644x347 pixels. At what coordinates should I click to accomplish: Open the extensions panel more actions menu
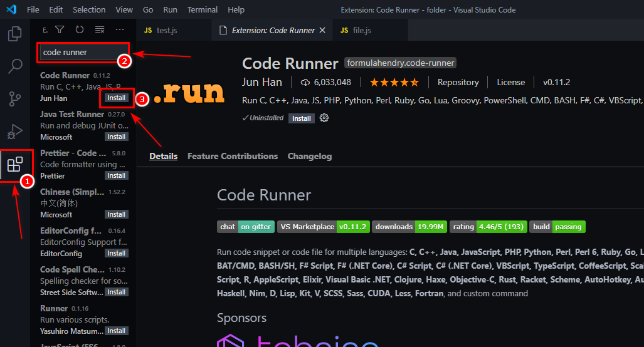point(120,29)
